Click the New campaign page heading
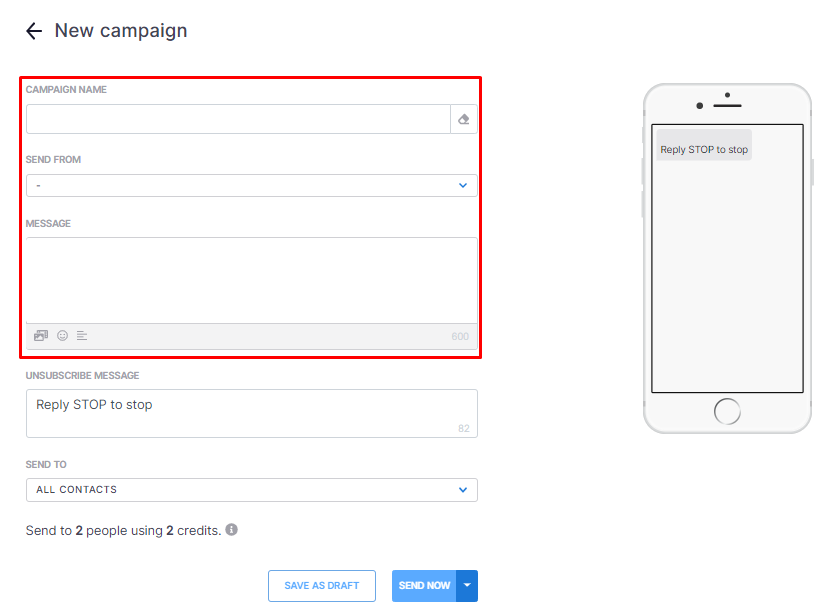The width and height of the screenshot is (826, 615). tap(121, 31)
